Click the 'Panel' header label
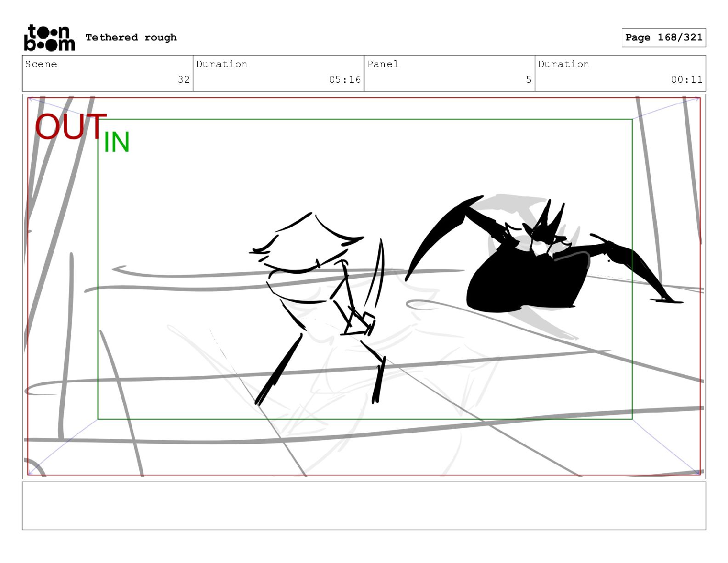The width and height of the screenshot is (728, 563). click(x=383, y=64)
